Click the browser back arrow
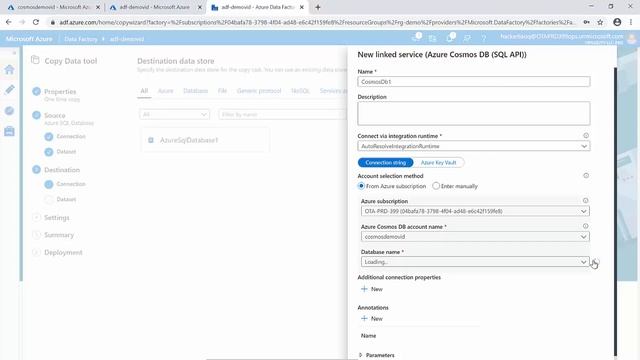Screen dimensions: 640x360 point(9,22)
